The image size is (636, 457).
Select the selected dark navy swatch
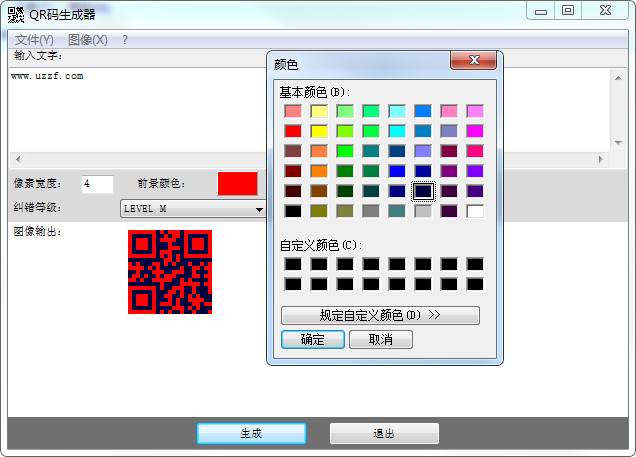[423, 191]
